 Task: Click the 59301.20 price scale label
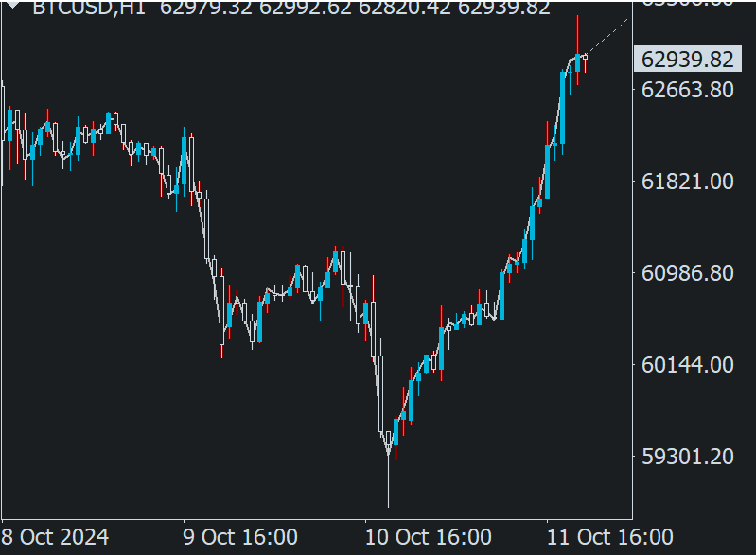click(x=688, y=457)
